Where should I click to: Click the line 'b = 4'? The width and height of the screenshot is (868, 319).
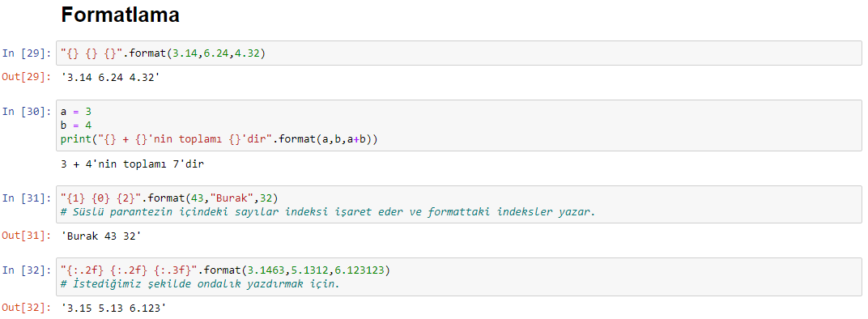pos(76,125)
